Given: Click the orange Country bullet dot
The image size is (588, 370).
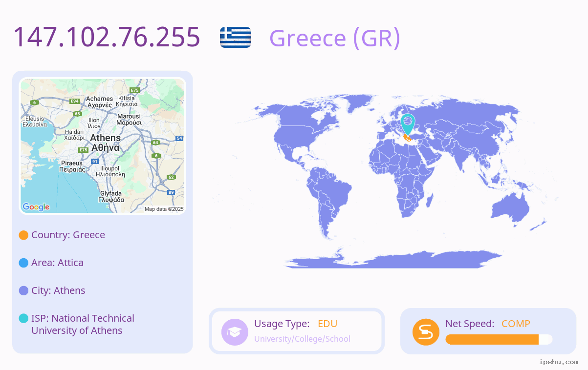Looking at the screenshot, I should pyautogui.click(x=23, y=235).
